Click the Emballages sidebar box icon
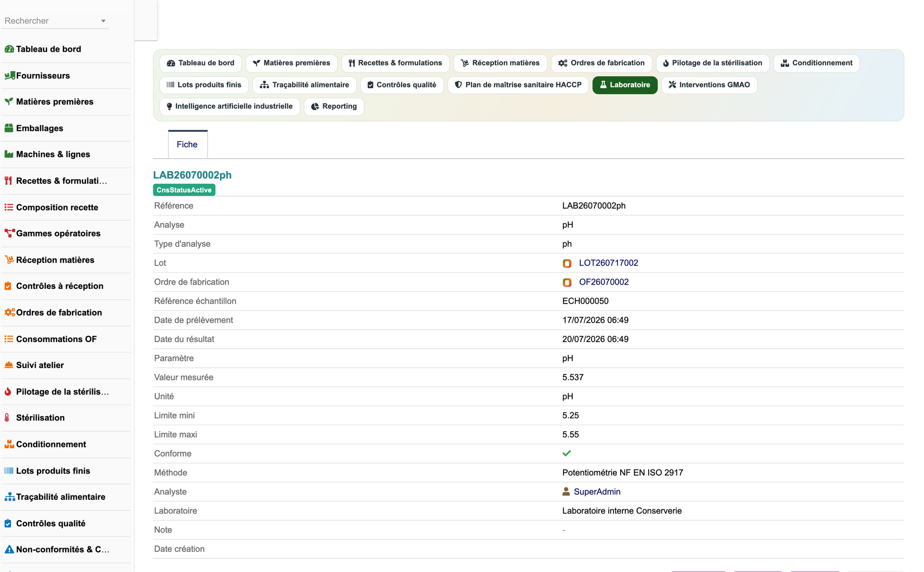Viewport: 924px width, 572px height. pyautogui.click(x=9, y=128)
